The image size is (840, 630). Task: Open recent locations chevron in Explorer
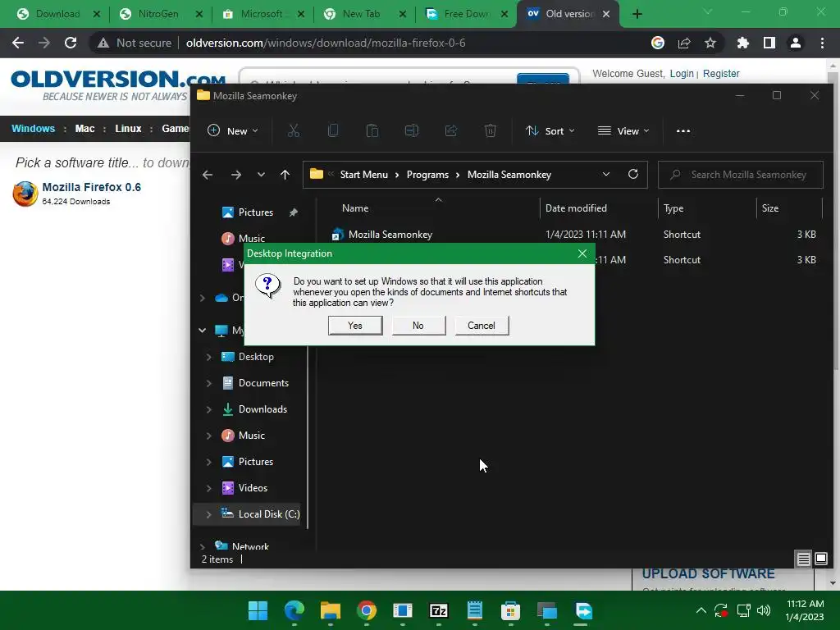[x=261, y=175]
